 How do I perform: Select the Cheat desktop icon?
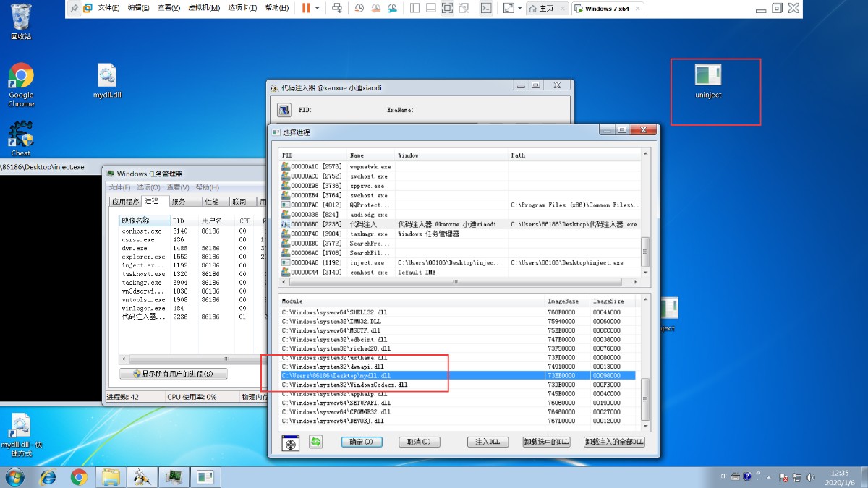pyautogui.click(x=21, y=139)
